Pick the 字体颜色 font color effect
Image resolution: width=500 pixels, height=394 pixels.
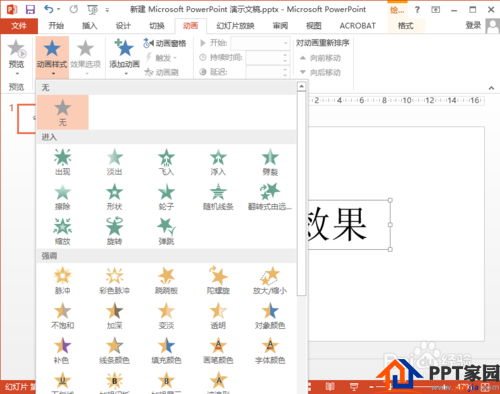(270, 350)
